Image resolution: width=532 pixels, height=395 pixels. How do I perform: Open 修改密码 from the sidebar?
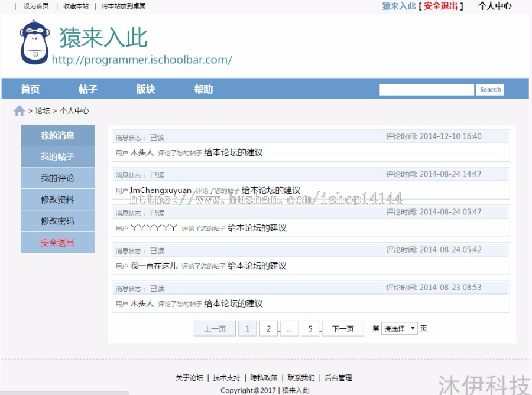[x=57, y=221]
